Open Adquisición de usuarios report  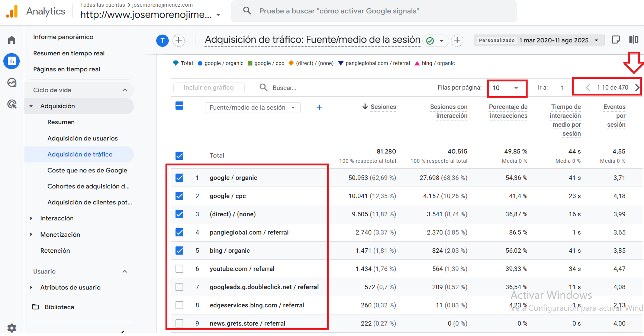click(x=83, y=138)
